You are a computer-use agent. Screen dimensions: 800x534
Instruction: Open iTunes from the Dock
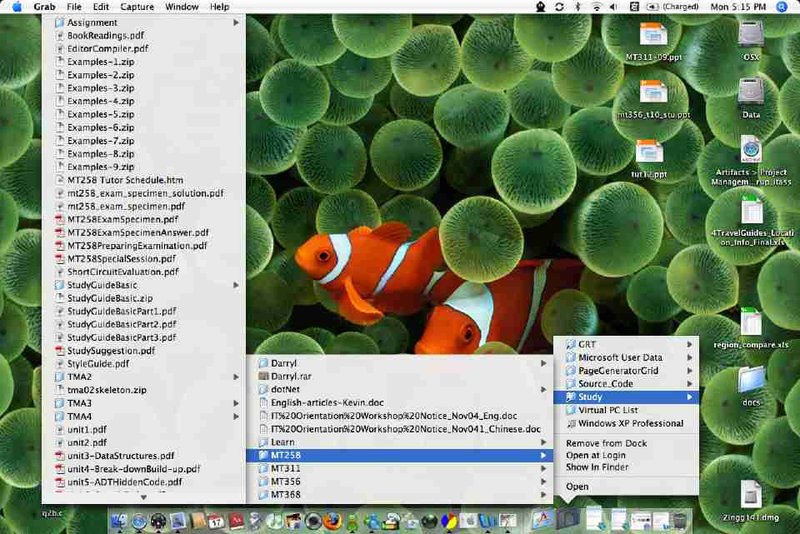(x=274, y=521)
